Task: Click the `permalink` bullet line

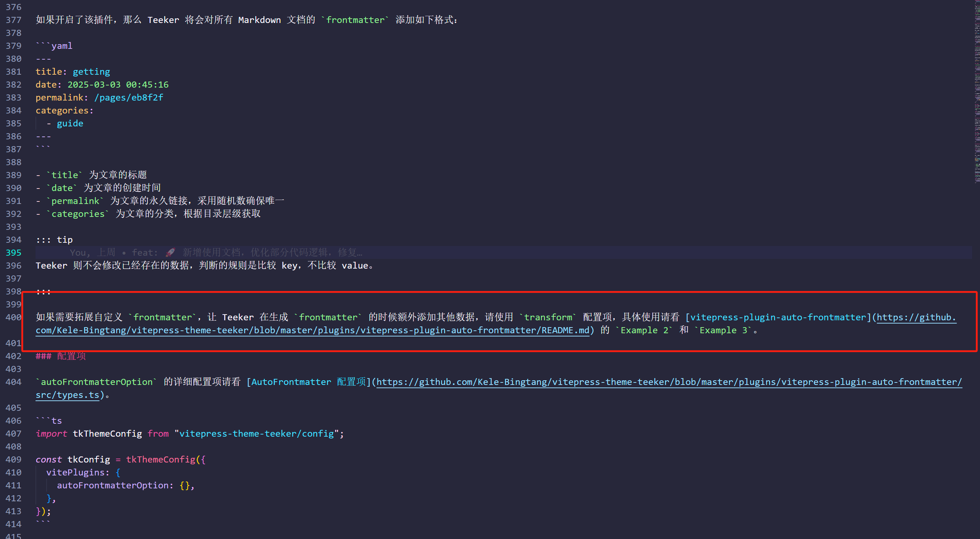Action: [x=160, y=201]
